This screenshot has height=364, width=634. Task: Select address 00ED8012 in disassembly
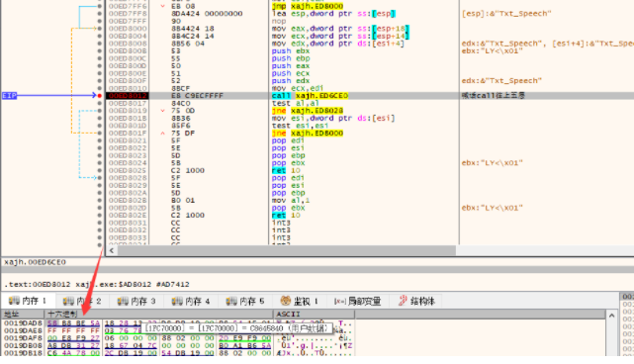[x=128, y=95]
